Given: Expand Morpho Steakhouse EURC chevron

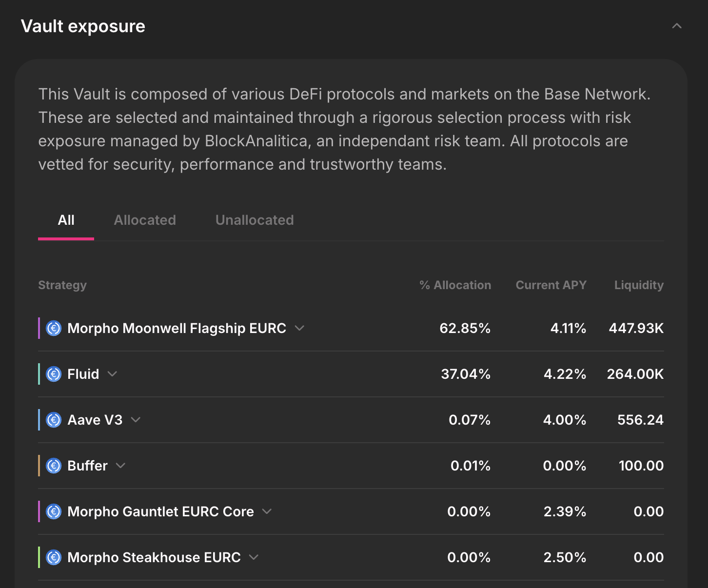Looking at the screenshot, I should tap(254, 557).
